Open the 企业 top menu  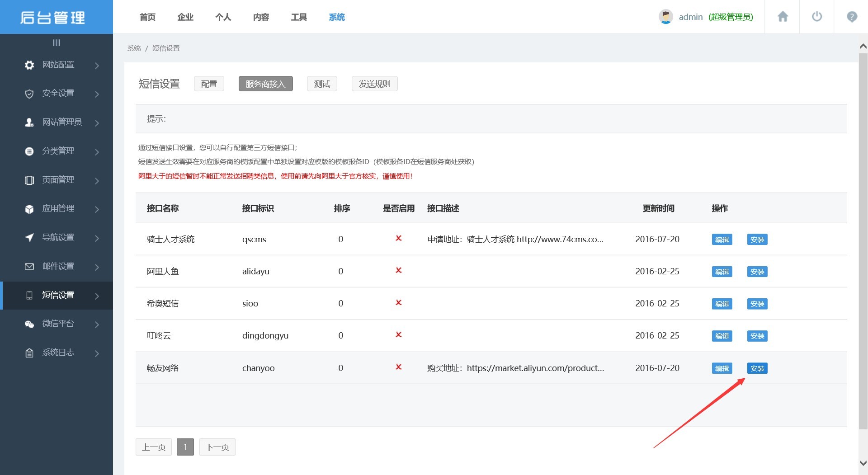click(x=185, y=17)
